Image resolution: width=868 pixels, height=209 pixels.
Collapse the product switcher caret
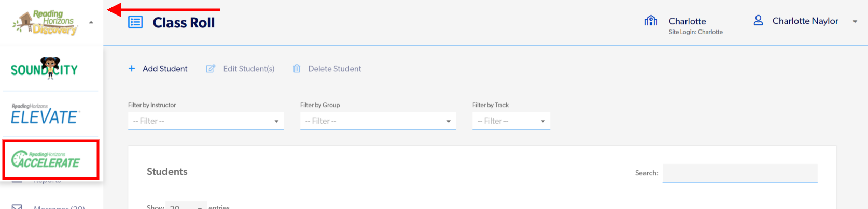91,23
